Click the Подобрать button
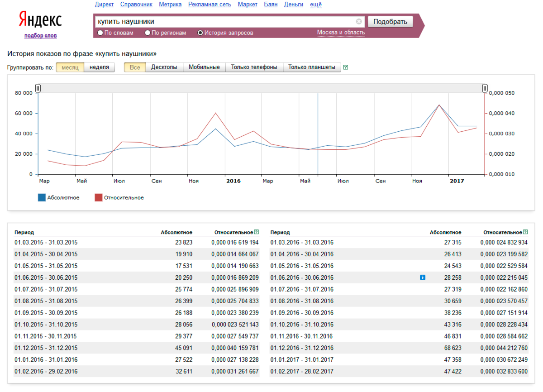Screen dimensions: 543x392 click(x=390, y=22)
